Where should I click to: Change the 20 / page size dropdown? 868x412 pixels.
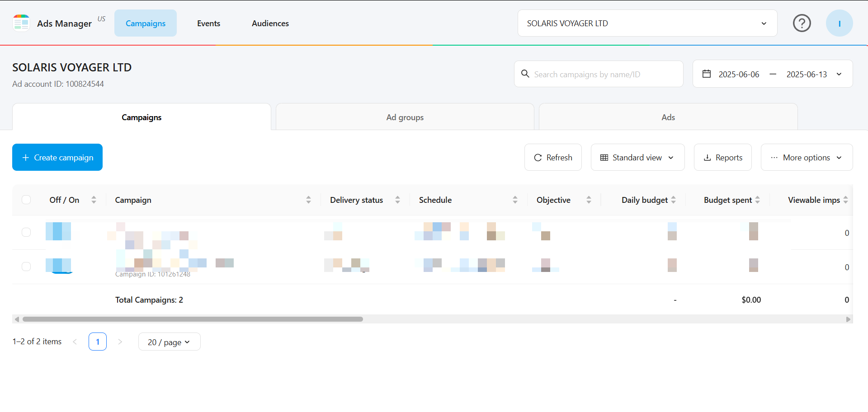[x=169, y=342]
